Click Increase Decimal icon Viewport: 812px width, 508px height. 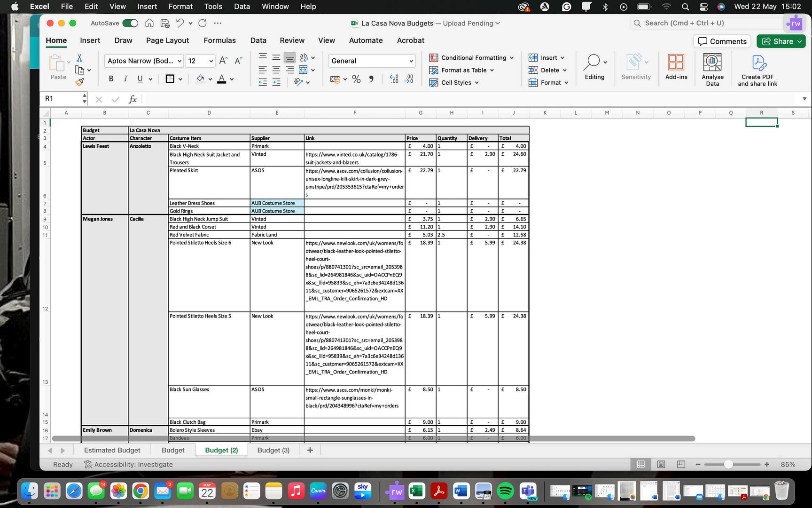[394, 79]
